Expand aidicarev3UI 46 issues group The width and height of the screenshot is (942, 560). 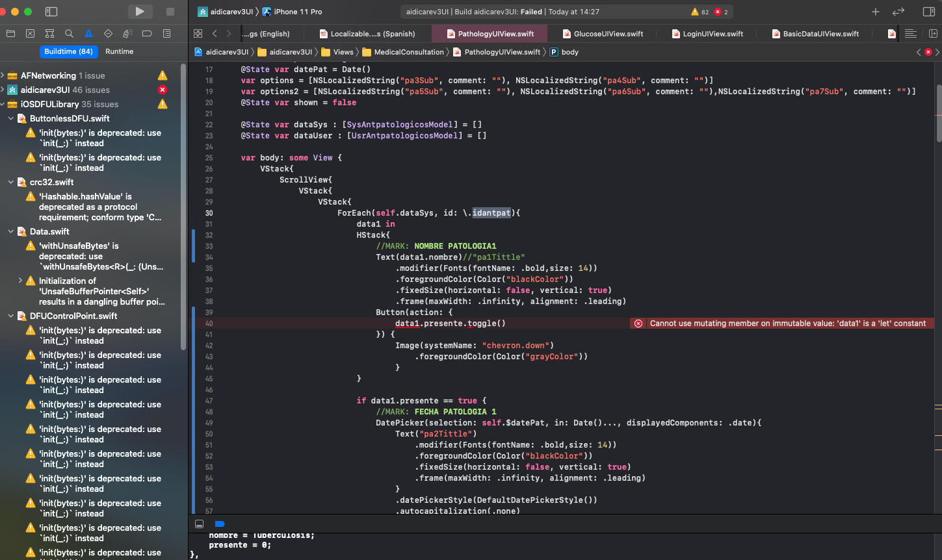pyautogui.click(x=3, y=90)
